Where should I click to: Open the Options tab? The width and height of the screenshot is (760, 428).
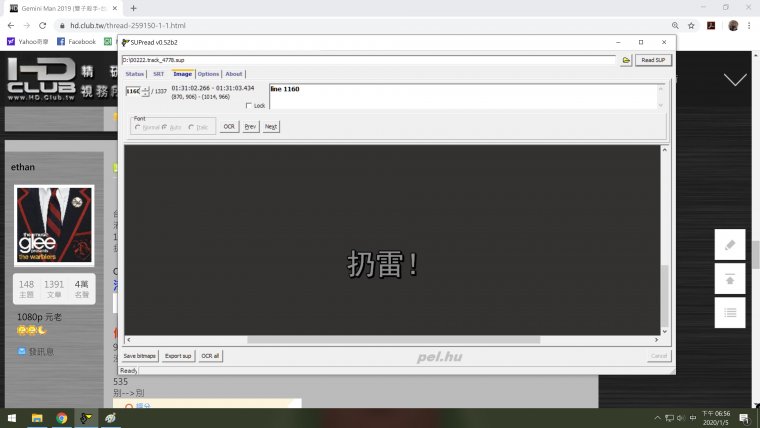(208, 74)
